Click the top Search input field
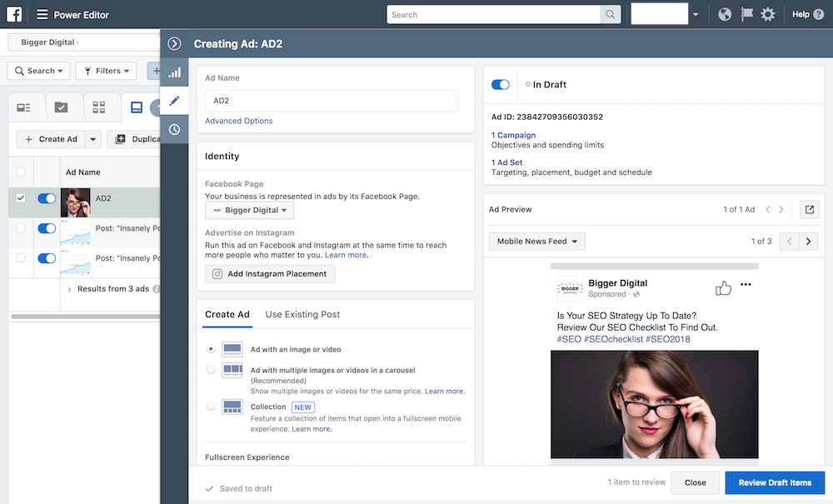 tap(494, 14)
